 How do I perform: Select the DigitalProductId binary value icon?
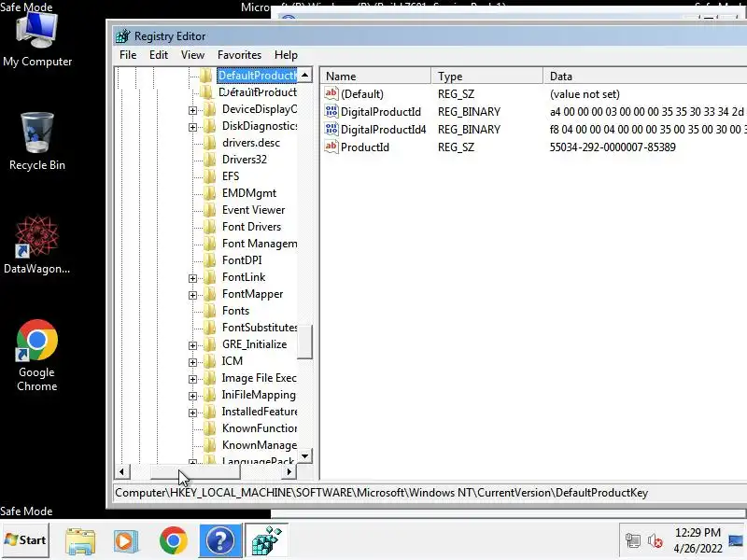point(331,111)
